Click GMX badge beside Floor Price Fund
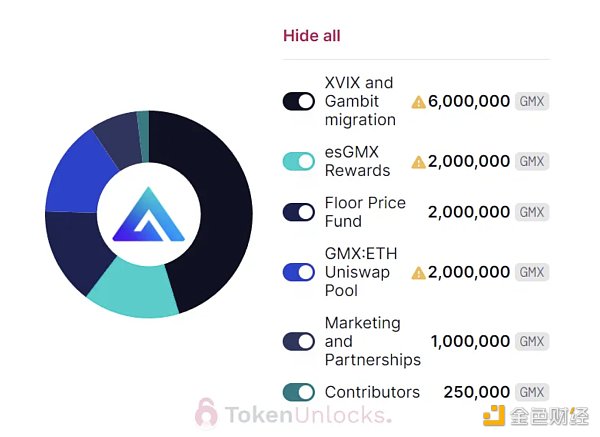 pos(532,212)
